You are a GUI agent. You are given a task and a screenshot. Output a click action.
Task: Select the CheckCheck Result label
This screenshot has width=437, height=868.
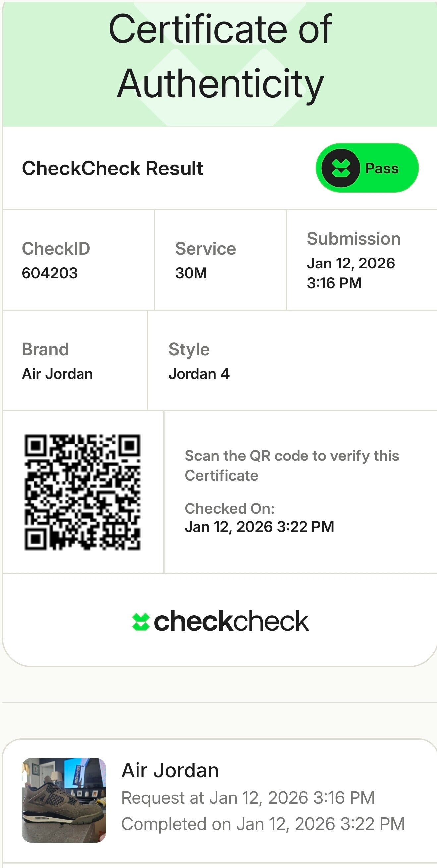click(x=112, y=168)
